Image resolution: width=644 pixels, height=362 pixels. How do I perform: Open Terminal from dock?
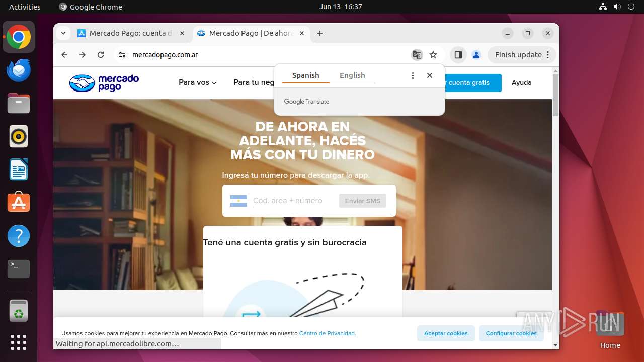[19, 269]
